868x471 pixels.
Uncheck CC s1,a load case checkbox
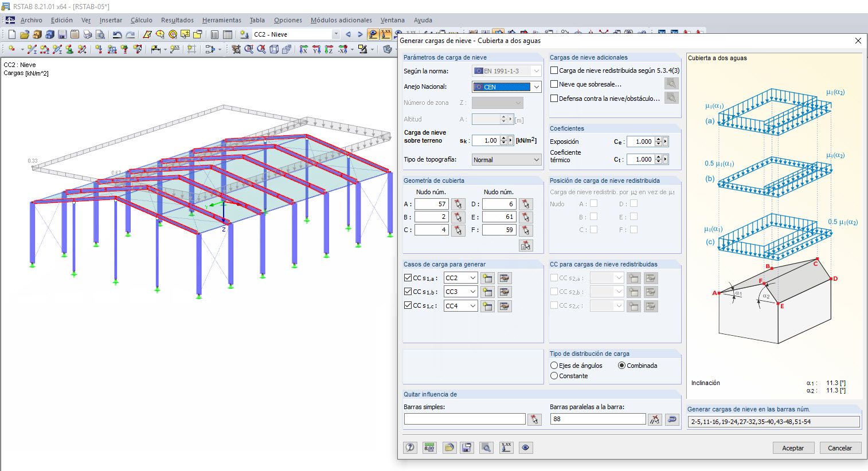point(408,278)
